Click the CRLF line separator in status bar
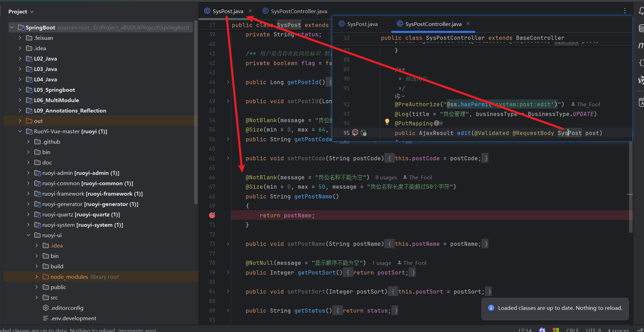The width and height of the screenshot is (644, 332). click(x=573, y=330)
